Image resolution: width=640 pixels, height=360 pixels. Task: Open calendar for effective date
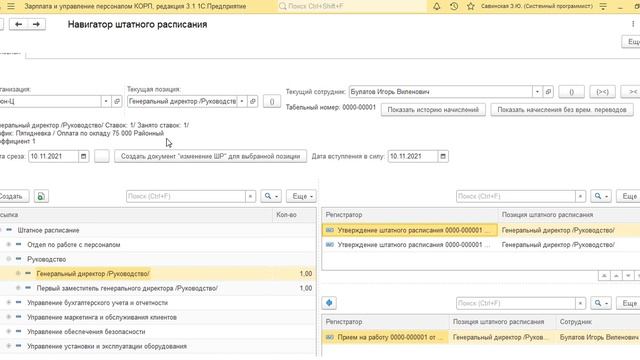pyautogui.click(x=443, y=156)
